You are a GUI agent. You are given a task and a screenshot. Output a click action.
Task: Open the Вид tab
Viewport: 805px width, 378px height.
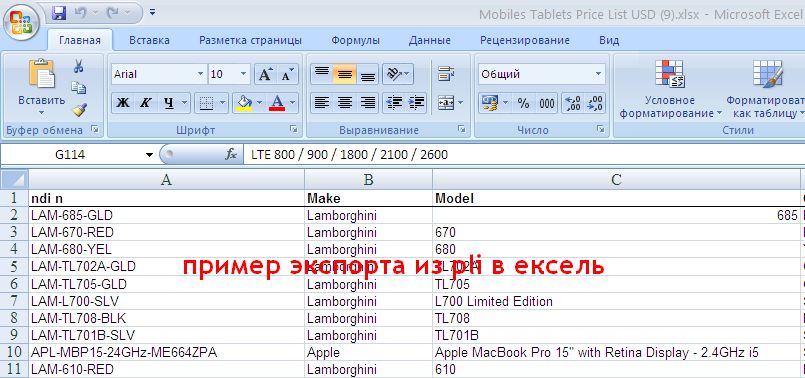click(609, 40)
